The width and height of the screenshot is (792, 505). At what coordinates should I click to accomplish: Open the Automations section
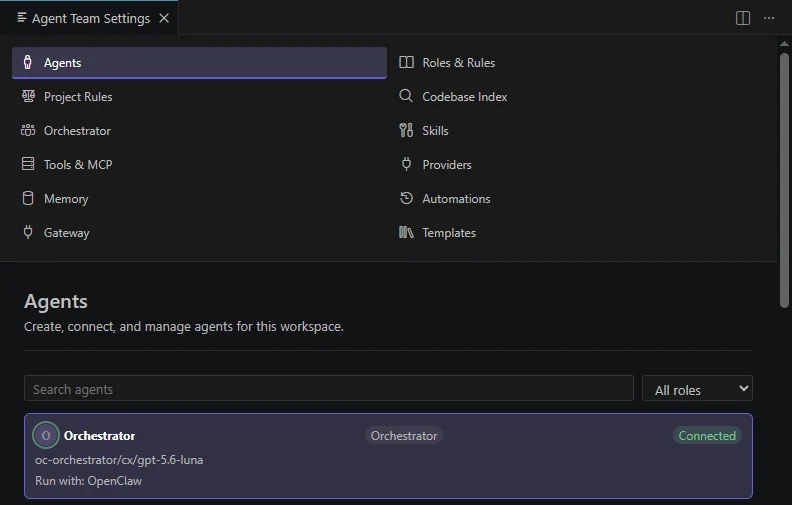pyautogui.click(x=578, y=198)
